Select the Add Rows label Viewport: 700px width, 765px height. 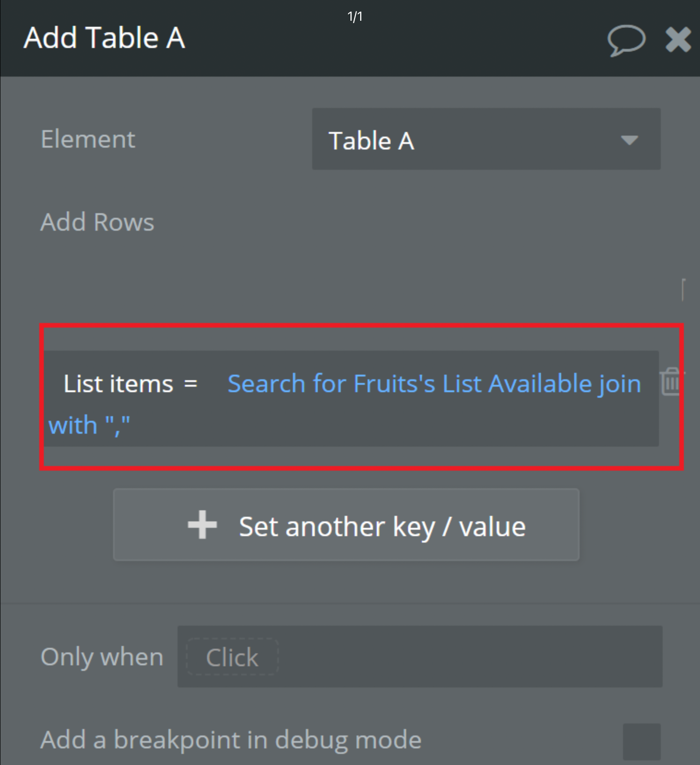click(x=97, y=222)
